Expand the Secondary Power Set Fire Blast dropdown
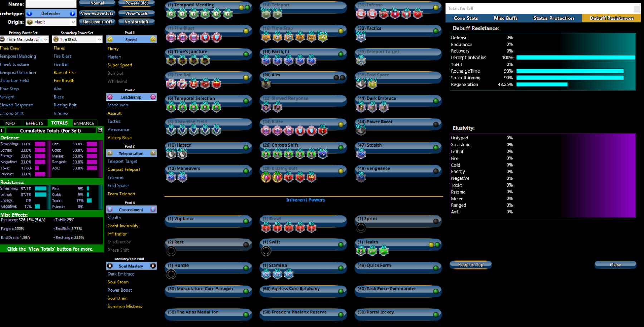Viewport: 644px width, 327px height. [77, 39]
